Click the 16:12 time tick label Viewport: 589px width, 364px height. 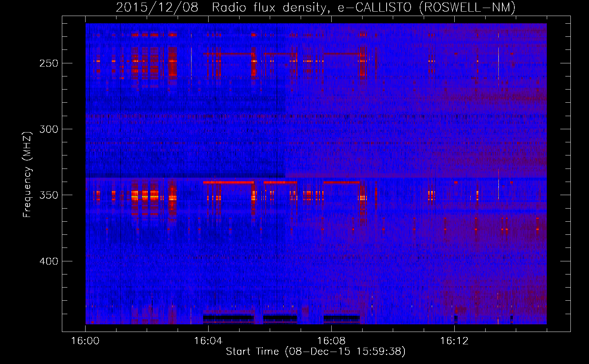tap(454, 341)
